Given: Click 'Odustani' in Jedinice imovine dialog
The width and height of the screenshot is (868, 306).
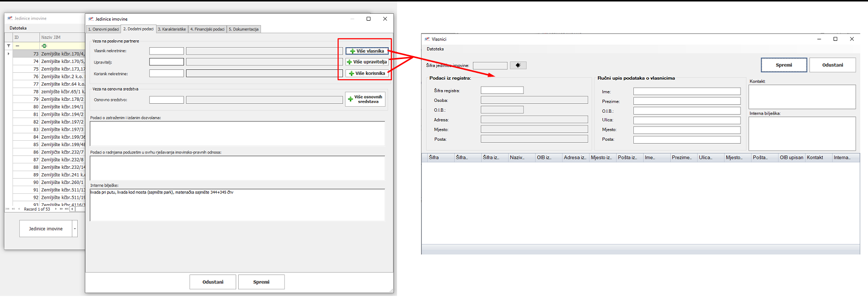Looking at the screenshot, I should coord(213,282).
